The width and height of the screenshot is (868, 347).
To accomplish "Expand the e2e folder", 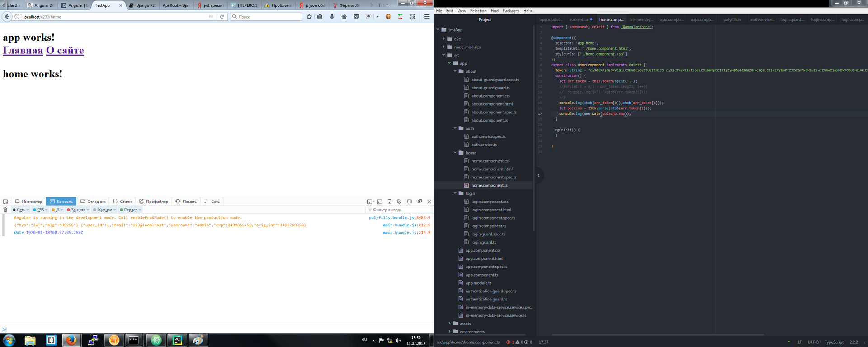I will pyautogui.click(x=444, y=39).
